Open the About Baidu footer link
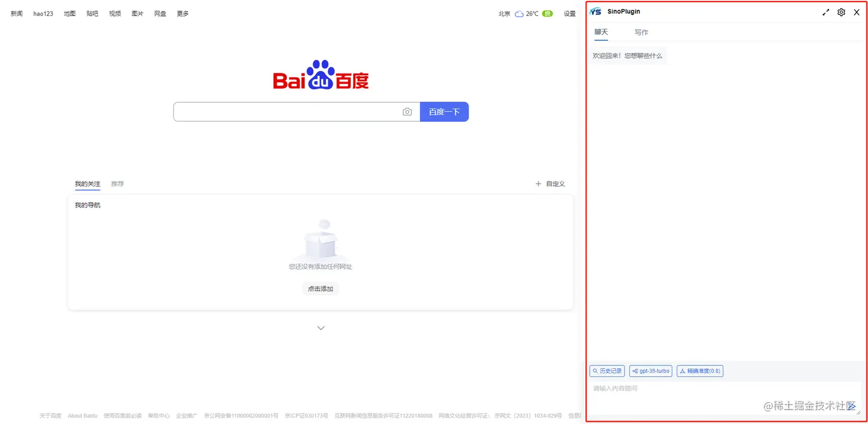 coord(83,415)
